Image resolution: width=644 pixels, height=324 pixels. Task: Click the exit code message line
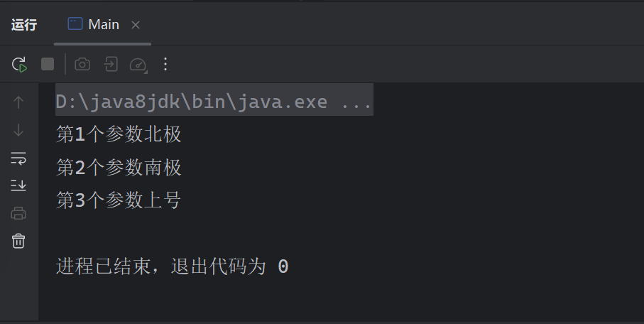click(x=172, y=266)
